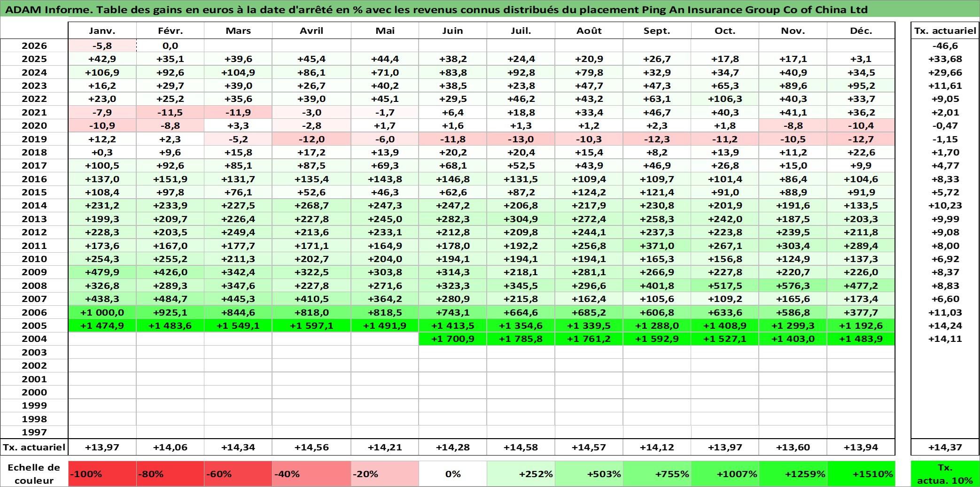Click the +106,9 value in 2024 row
Viewport: 980px width, 487px height.
point(102,72)
